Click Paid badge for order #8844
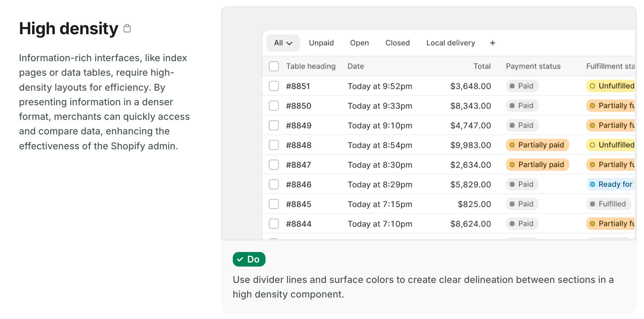Screen dimensions: 644x319 522,224
